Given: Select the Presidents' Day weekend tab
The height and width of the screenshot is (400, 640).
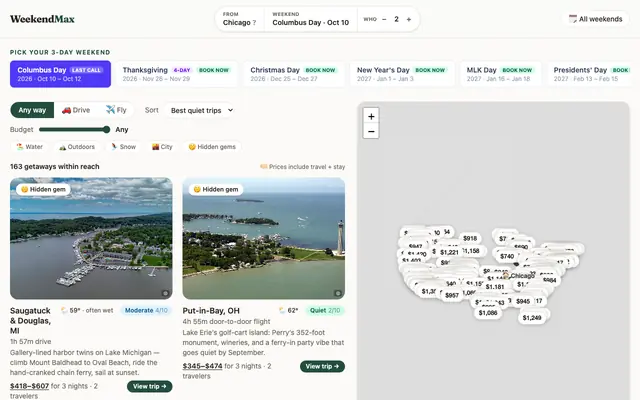Looking at the screenshot, I should [x=591, y=74].
